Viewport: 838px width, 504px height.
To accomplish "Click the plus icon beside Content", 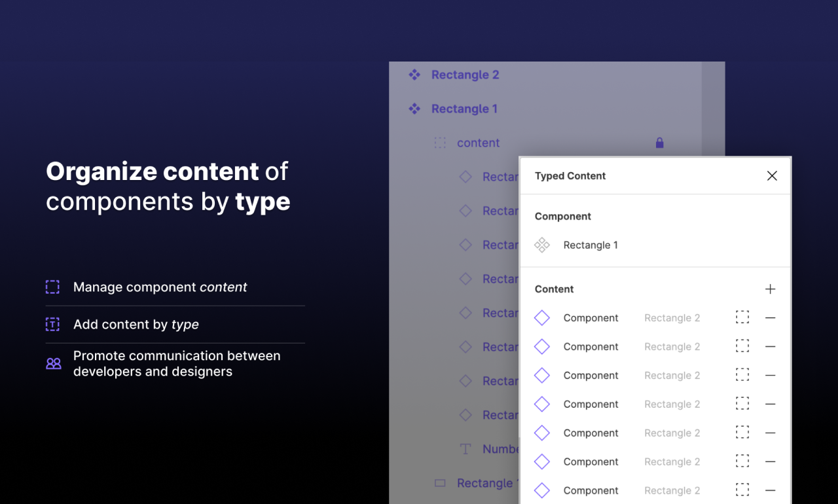I will tap(770, 289).
